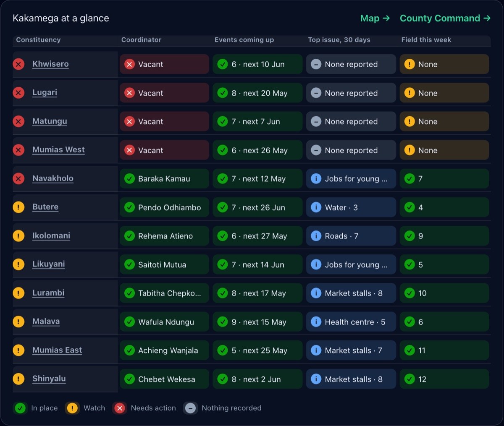
Task: Click the '8 · next 2 Jun' events cell
Action: (257, 379)
